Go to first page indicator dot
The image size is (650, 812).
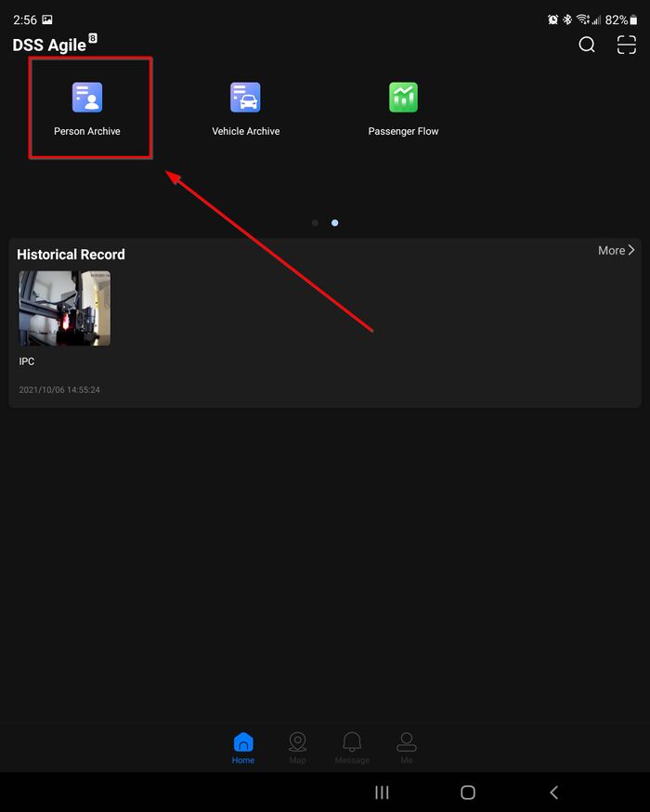pyautogui.click(x=315, y=223)
